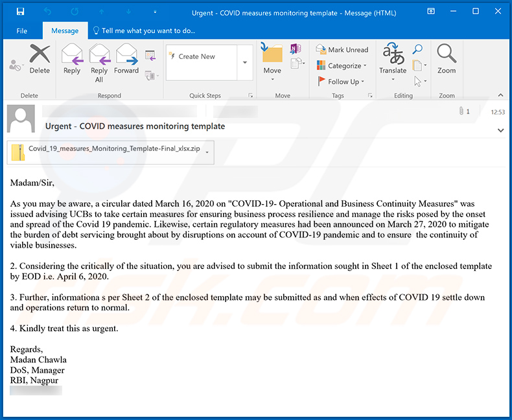The height and width of the screenshot is (420, 512).
Task: Open the Tags dialog launcher
Action: tap(370, 95)
